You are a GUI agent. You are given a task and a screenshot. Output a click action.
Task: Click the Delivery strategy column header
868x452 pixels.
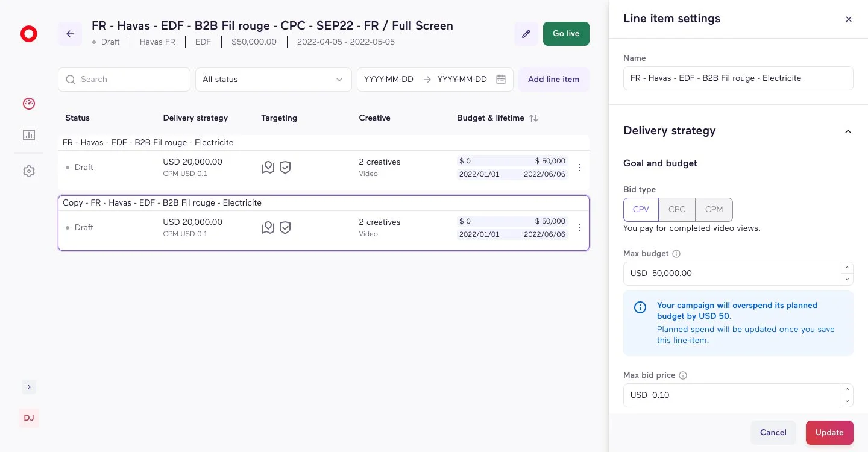click(x=195, y=118)
